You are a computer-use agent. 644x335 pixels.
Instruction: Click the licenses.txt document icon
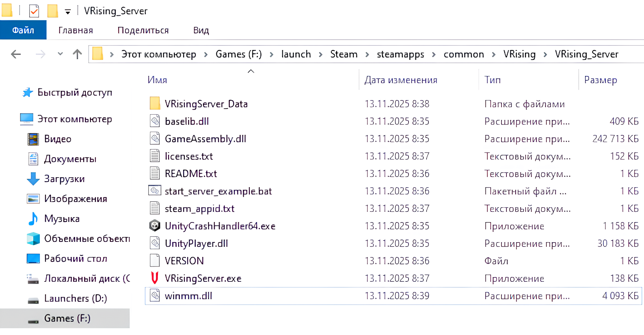point(155,156)
